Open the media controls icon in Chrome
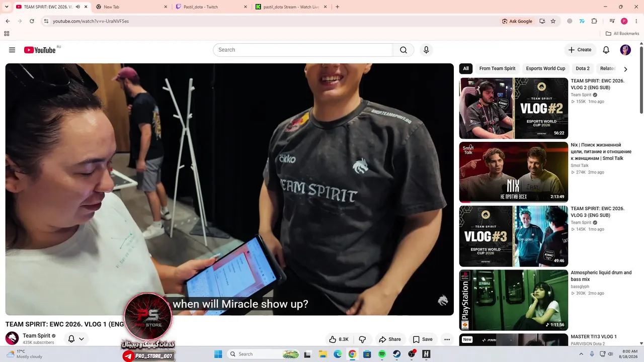Viewport: 644px width, 362px height. pyautogui.click(x=612, y=21)
